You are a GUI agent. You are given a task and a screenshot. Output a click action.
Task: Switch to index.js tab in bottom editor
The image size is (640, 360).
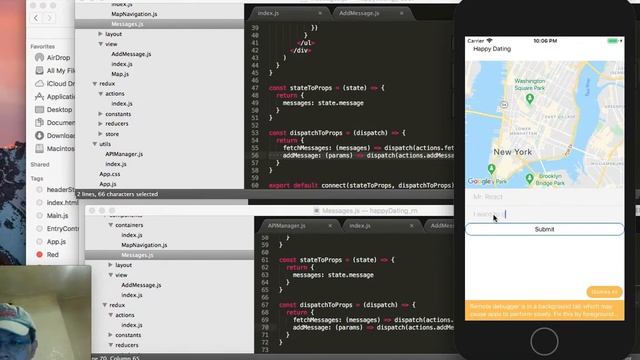click(360, 225)
